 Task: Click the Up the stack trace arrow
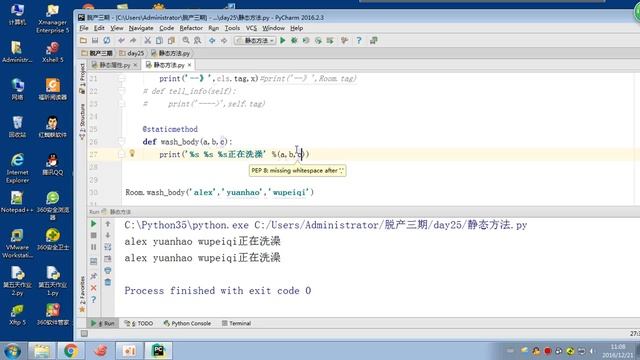click(108, 224)
